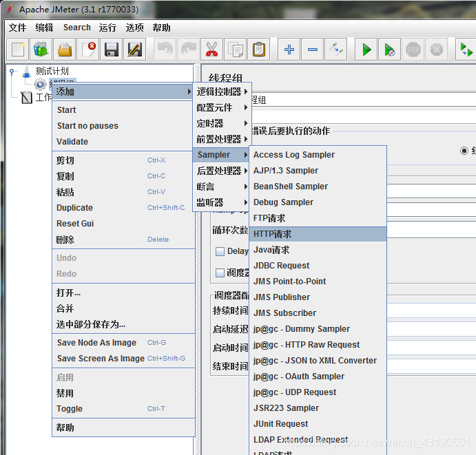Click the Copy icon in toolbar
Image resolution: width=476 pixels, height=455 pixels.
tap(236, 49)
